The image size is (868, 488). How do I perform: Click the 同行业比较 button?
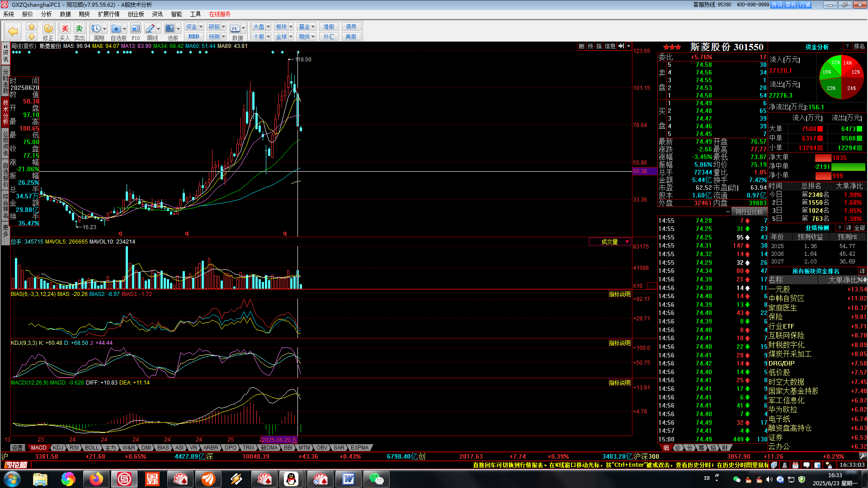pyautogui.click(x=749, y=212)
